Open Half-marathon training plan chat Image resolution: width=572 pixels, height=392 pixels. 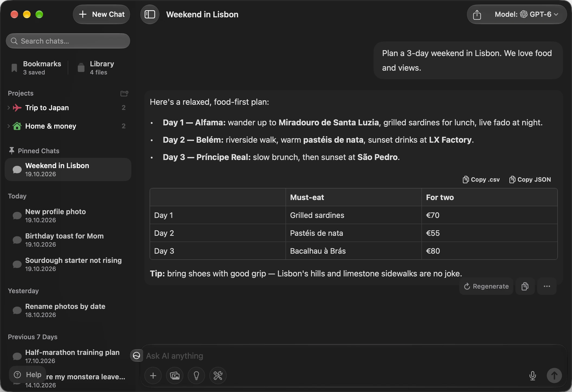(68, 356)
